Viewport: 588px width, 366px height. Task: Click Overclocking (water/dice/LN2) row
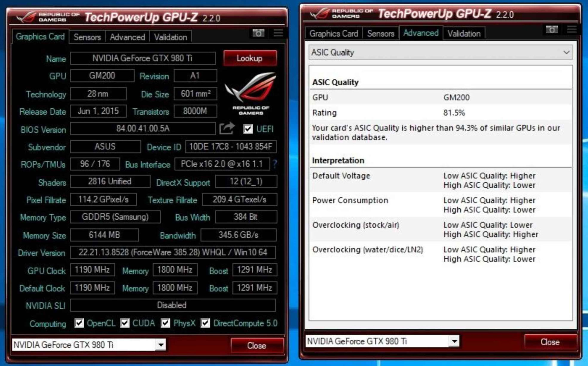(x=441, y=254)
